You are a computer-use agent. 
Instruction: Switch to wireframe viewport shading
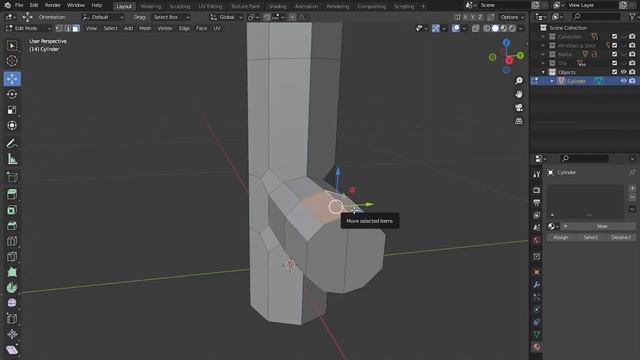point(487,28)
